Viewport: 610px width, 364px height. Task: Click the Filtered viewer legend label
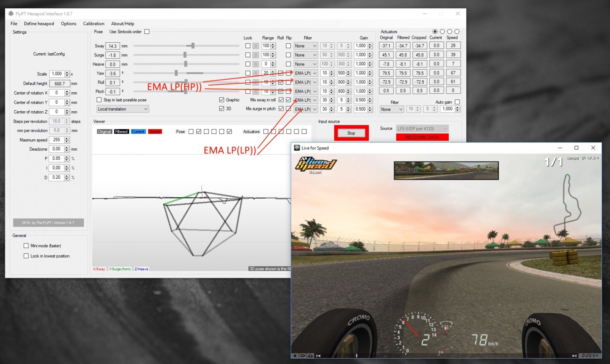pyautogui.click(x=121, y=132)
